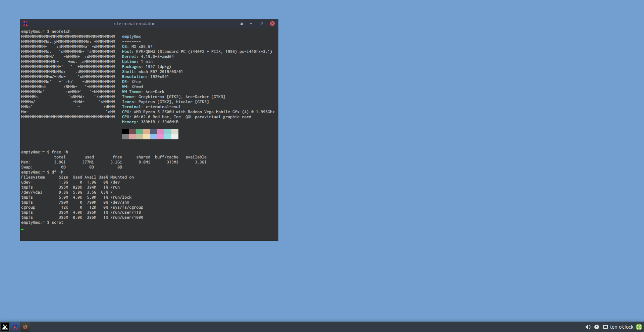The width and height of the screenshot is (644, 332).
Task: Click the '/run/lock' mount row
Action: coord(76,197)
